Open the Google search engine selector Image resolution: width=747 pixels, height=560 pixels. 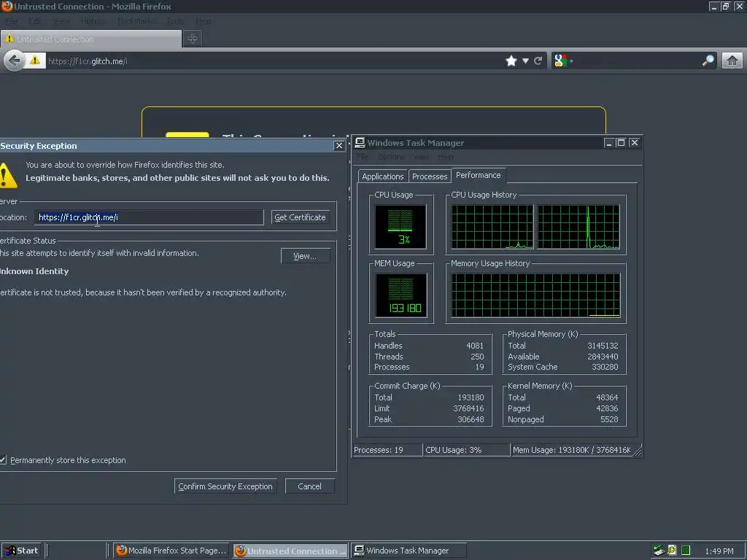[564, 61]
